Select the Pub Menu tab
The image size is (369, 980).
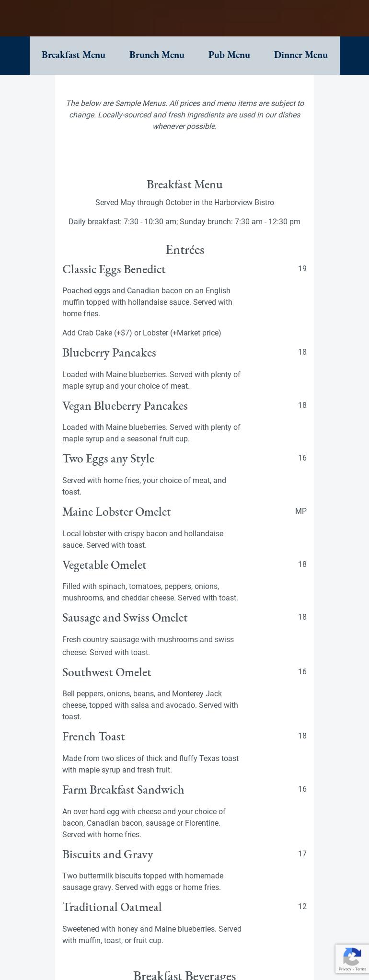pyautogui.click(x=229, y=55)
